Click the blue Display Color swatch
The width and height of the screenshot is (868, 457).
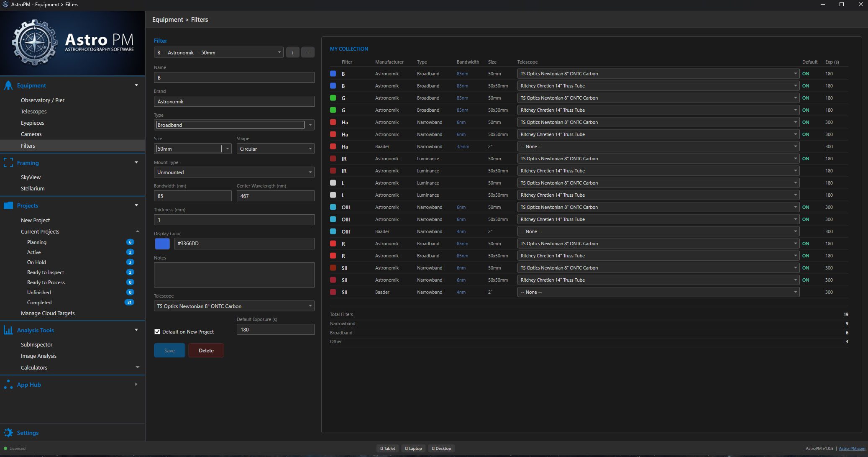tap(162, 244)
